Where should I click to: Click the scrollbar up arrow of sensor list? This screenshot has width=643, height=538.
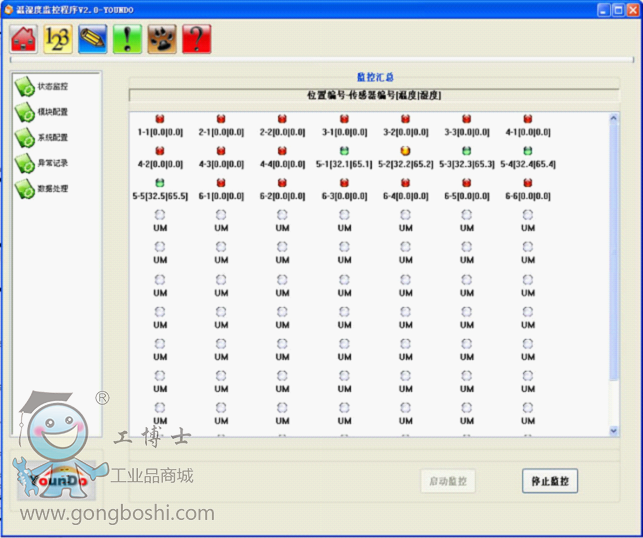point(614,117)
